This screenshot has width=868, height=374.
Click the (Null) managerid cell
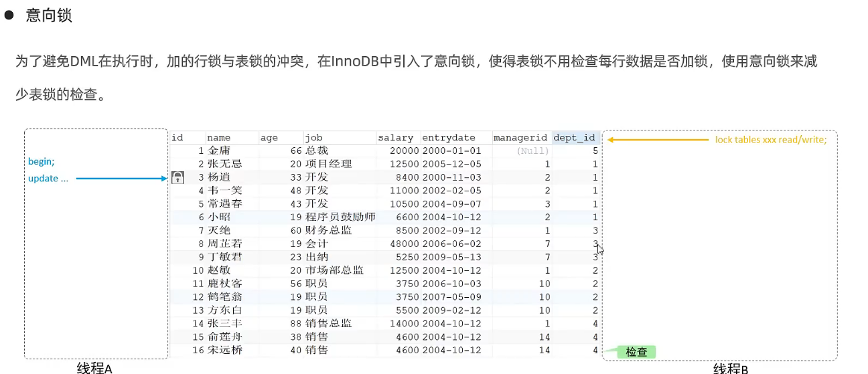[533, 151]
